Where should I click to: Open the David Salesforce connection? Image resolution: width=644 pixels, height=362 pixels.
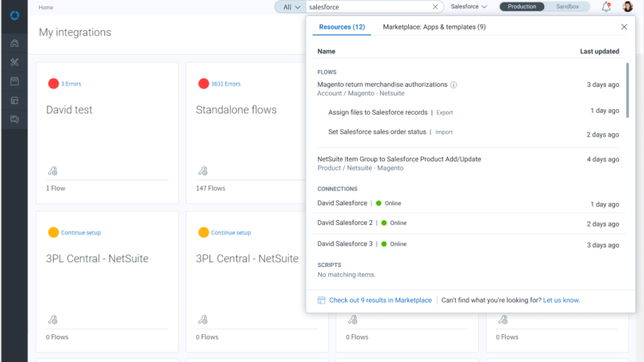[x=342, y=203]
